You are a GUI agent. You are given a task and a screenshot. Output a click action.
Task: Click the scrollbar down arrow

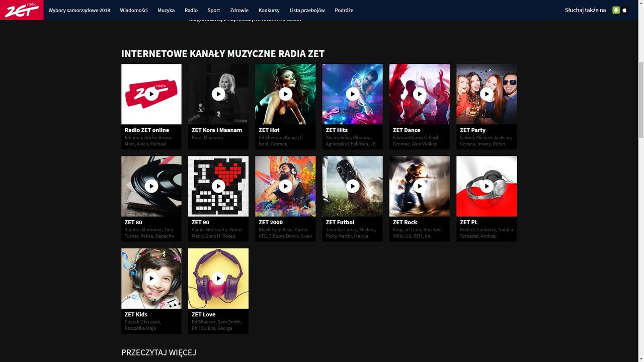pyautogui.click(x=640, y=358)
